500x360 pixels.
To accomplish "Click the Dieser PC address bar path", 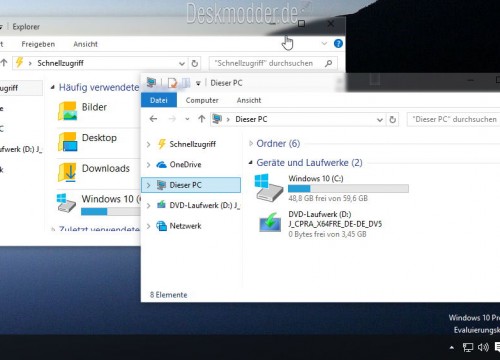I will pyautogui.click(x=251, y=119).
